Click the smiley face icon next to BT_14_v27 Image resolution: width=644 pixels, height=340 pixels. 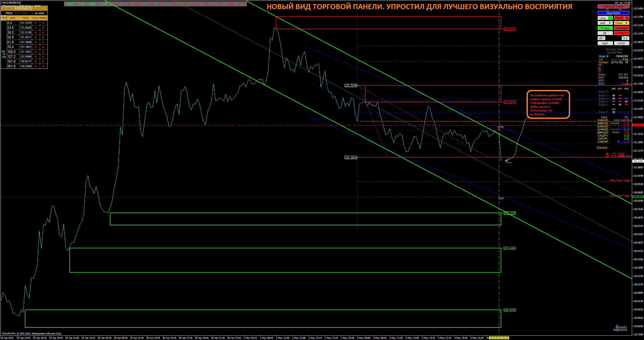pyautogui.click(x=629, y=3)
